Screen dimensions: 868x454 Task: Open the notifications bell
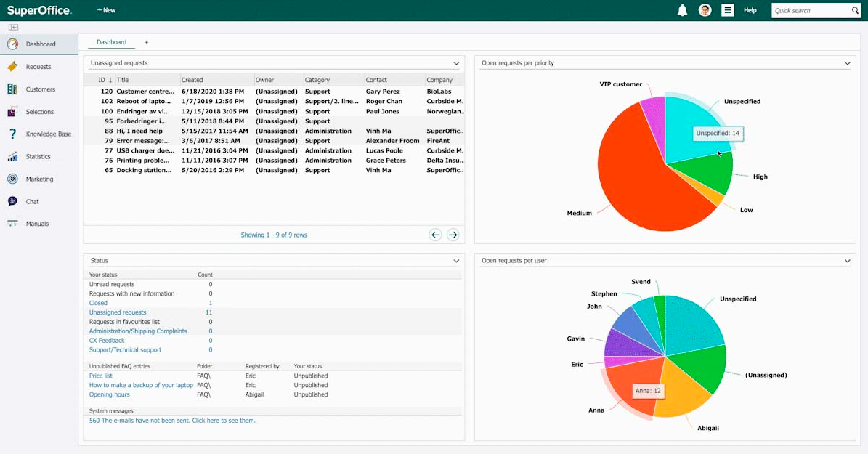[683, 10]
